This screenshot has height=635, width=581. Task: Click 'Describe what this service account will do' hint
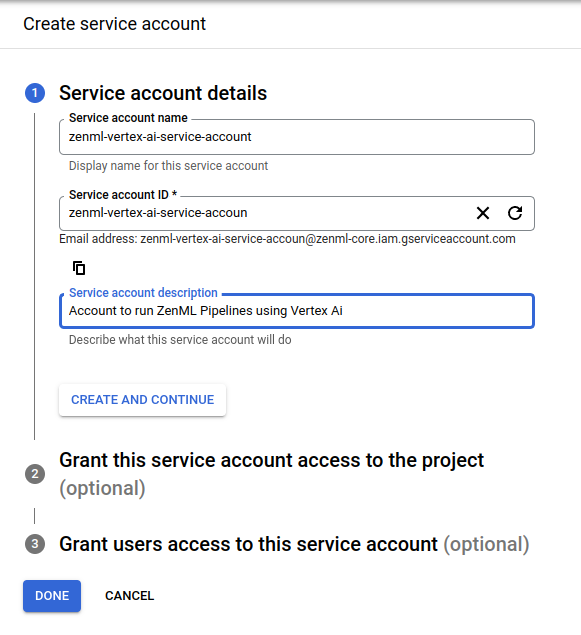pos(180,339)
